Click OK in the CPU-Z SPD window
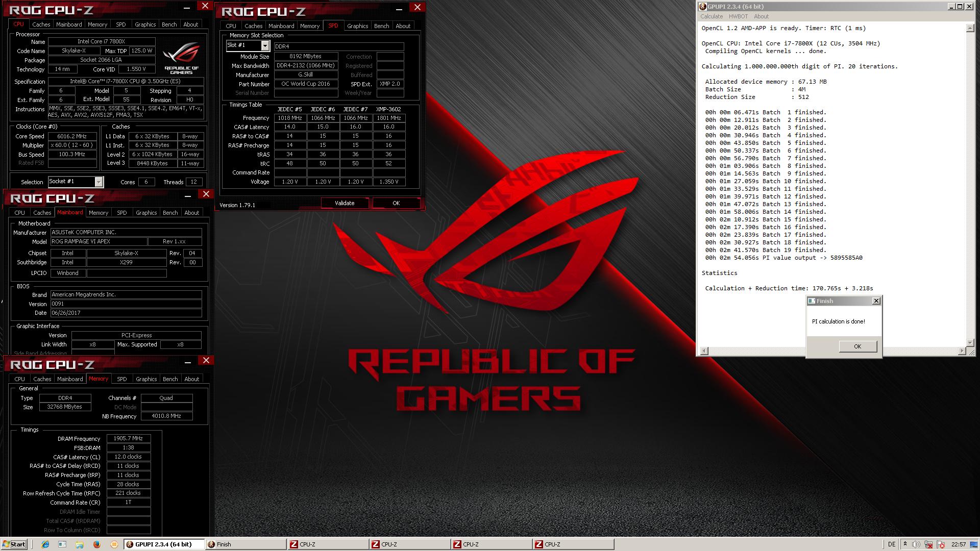980x551 pixels. (x=396, y=203)
